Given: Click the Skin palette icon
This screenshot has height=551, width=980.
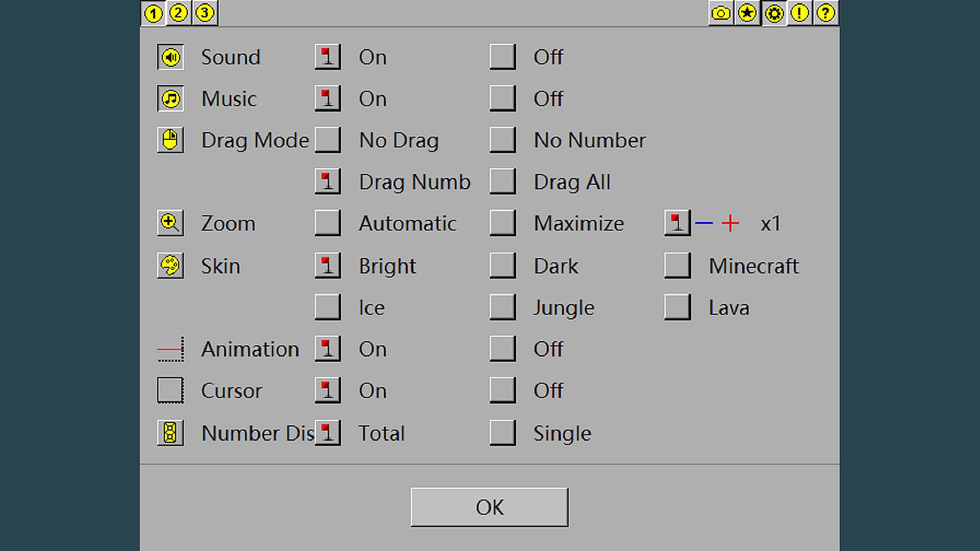Looking at the screenshot, I should coord(170,266).
